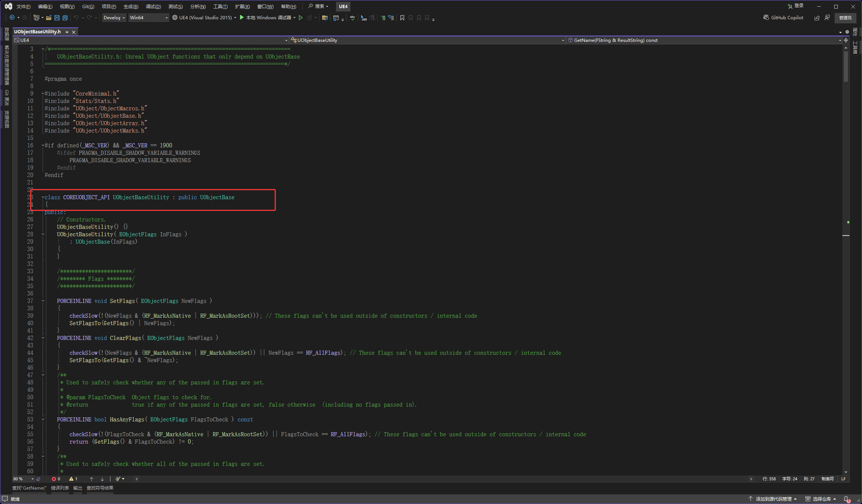Collapse the SetFlags function outline arrow
The height and width of the screenshot is (504, 862).
[43, 301]
